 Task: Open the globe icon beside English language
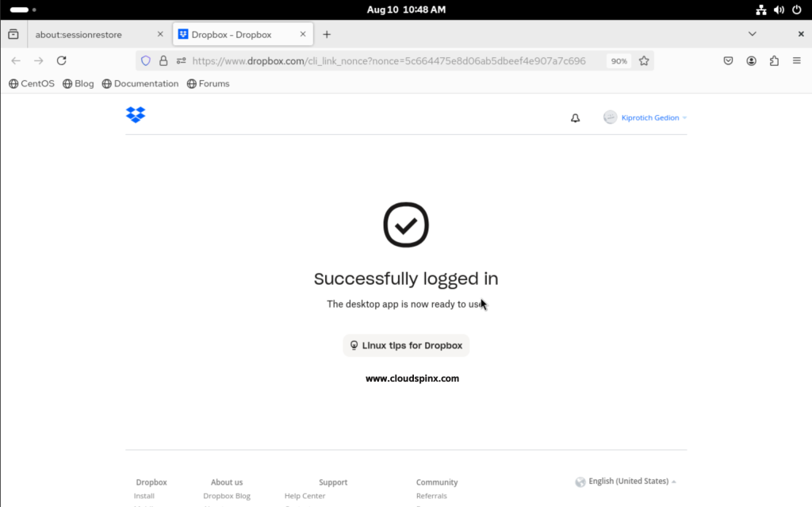580,481
